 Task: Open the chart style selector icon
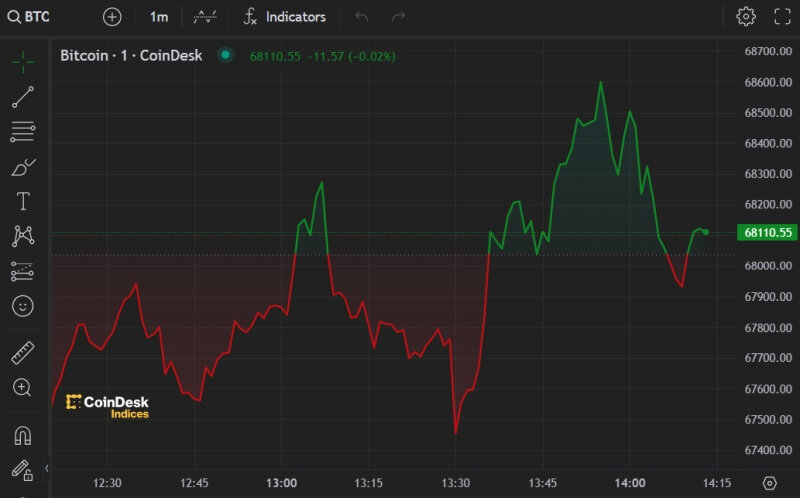(205, 17)
